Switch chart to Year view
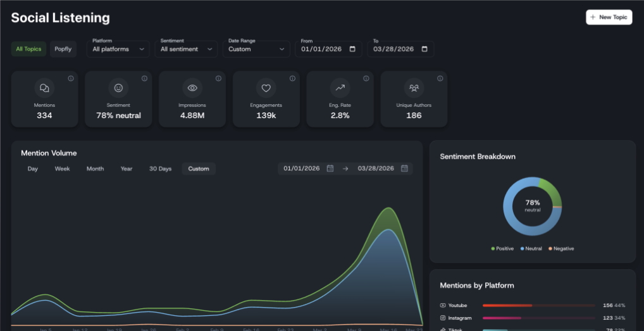 tap(127, 169)
